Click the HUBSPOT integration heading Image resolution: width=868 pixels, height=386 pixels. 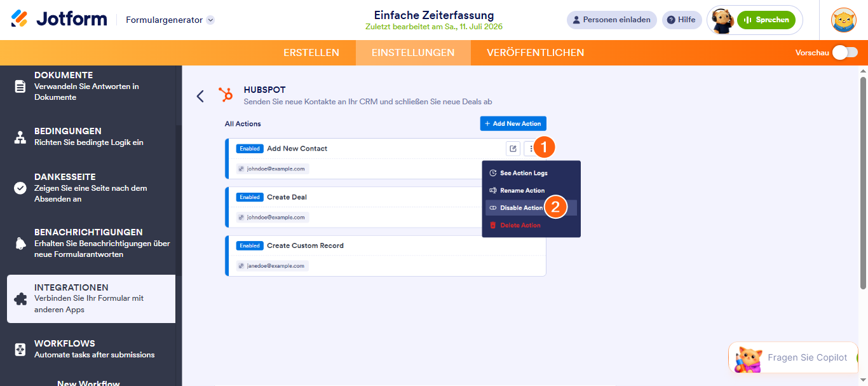(x=265, y=90)
